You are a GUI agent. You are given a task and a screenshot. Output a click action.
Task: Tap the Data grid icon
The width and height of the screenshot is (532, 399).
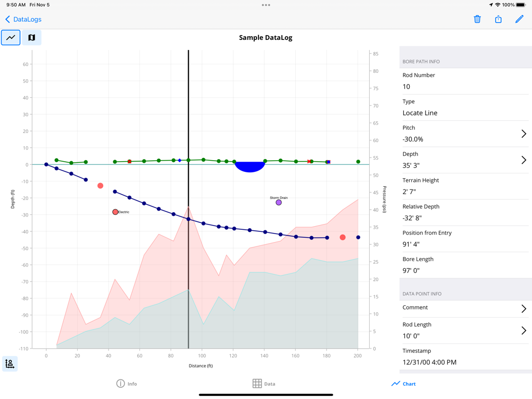[257, 384]
